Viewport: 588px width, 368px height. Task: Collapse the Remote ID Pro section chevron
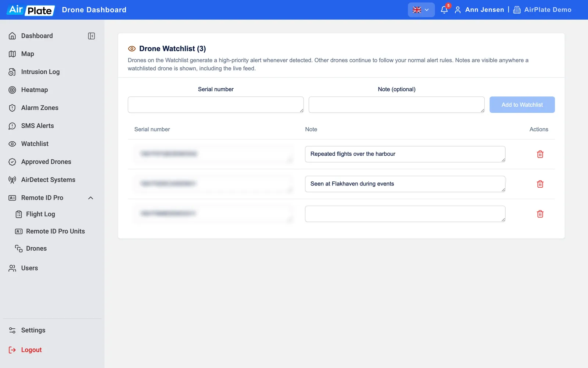point(91,198)
